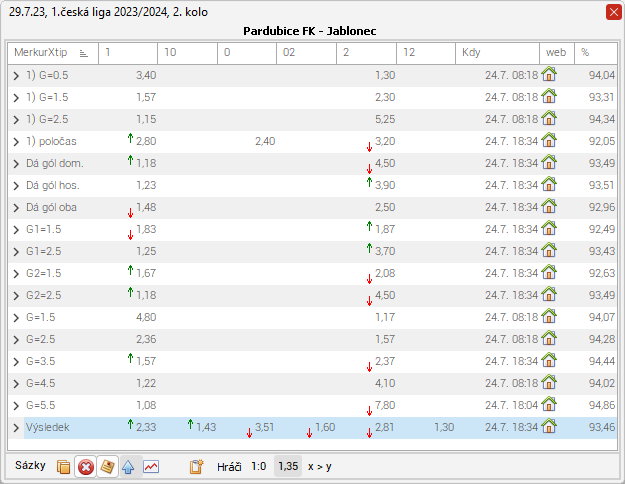Image resolution: width=625 pixels, height=484 pixels.
Task: Click the column 10 header
Action: click(x=188, y=53)
